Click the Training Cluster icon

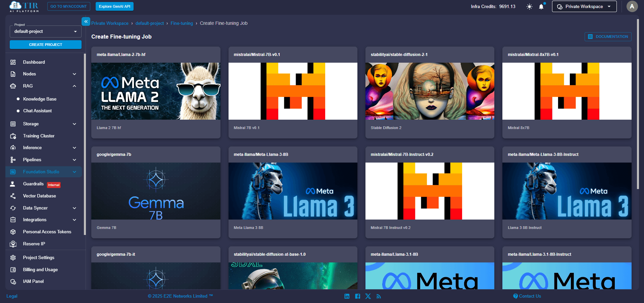(13, 136)
